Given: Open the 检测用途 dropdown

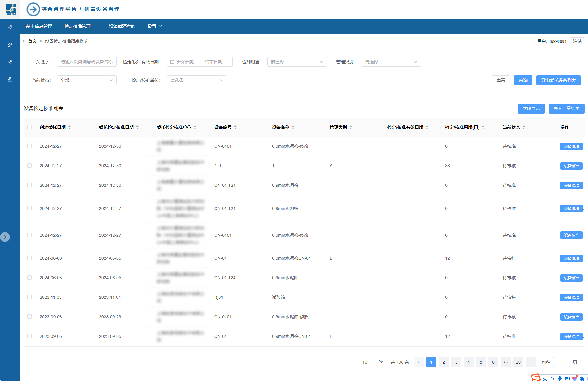Looking at the screenshot, I should (297, 62).
